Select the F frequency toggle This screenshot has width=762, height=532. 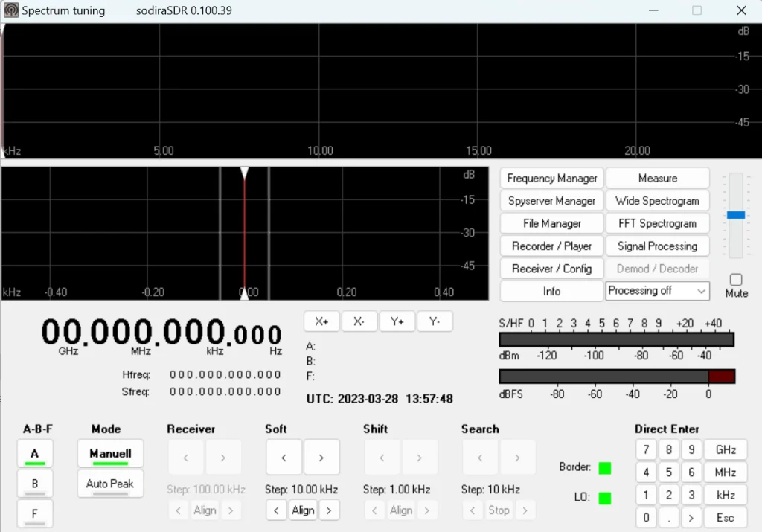(x=34, y=514)
